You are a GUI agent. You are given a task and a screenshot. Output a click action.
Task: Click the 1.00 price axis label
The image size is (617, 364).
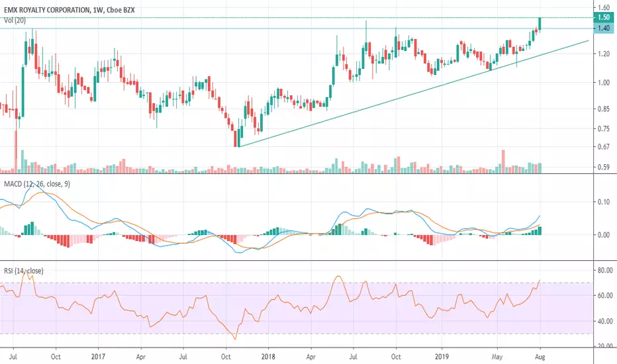(x=604, y=83)
